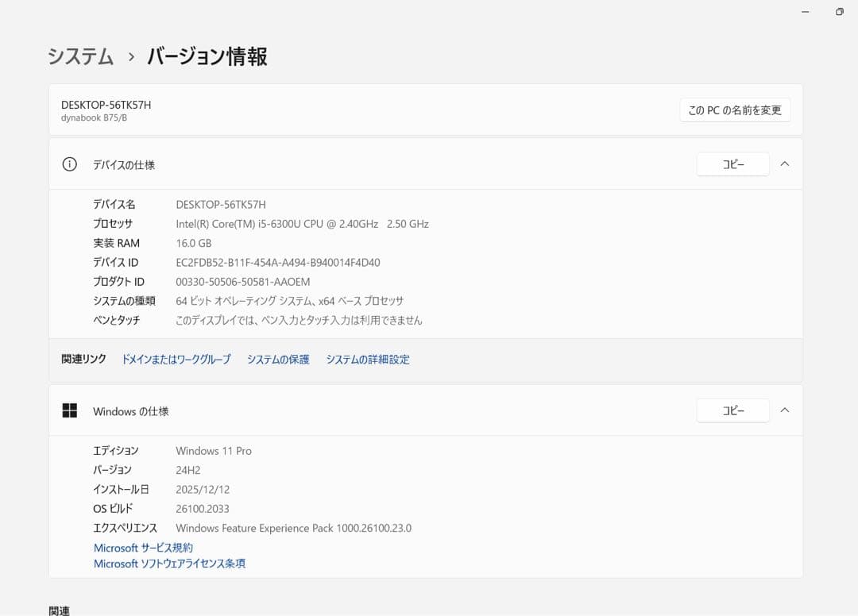Viewport: 858px width, 616px height.
Task: Click the restore-down icon in the title bar
Action: 839,12
